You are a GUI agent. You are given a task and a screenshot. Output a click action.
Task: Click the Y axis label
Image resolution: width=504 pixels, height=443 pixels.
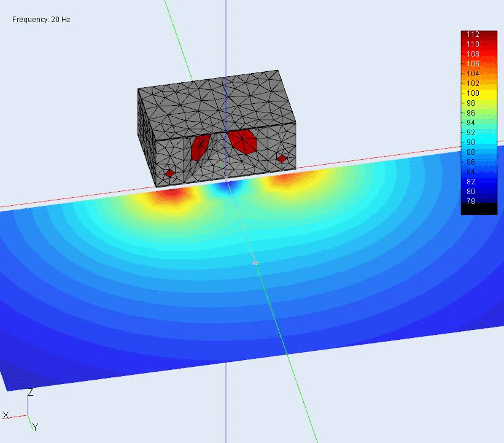[36, 427]
